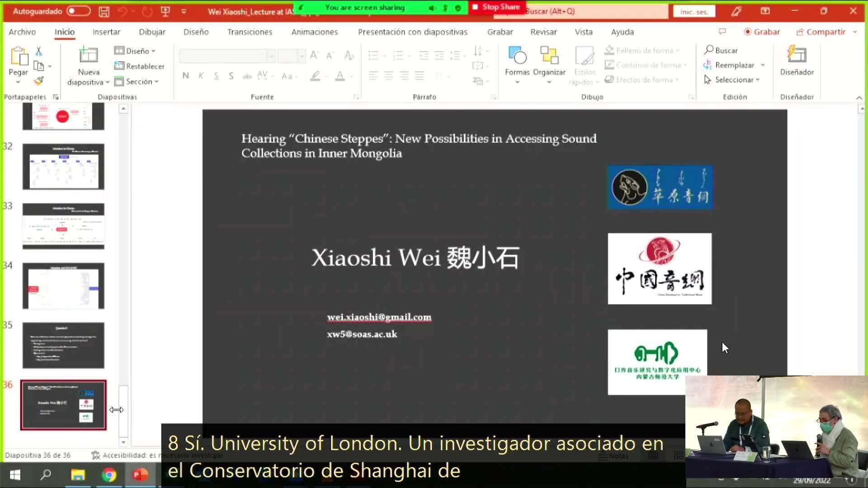Open Quick Access Toolbar customize arrow
The image size is (868, 488).
(184, 11)
